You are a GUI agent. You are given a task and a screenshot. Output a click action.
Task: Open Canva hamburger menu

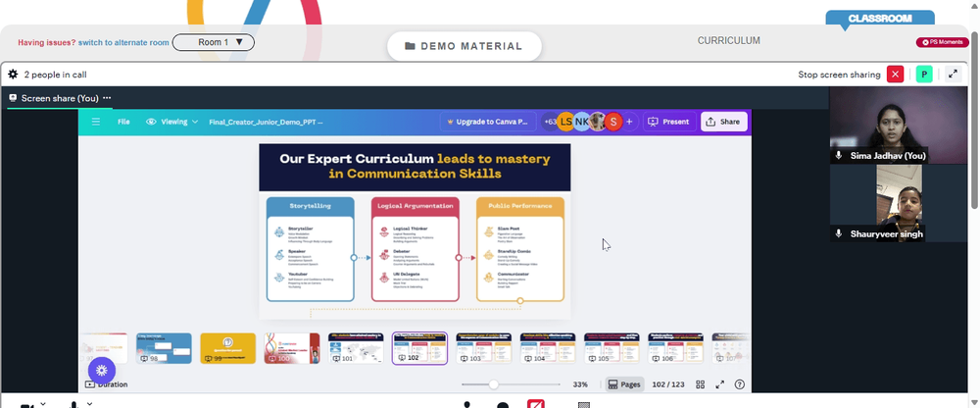(x=96, y=122)
